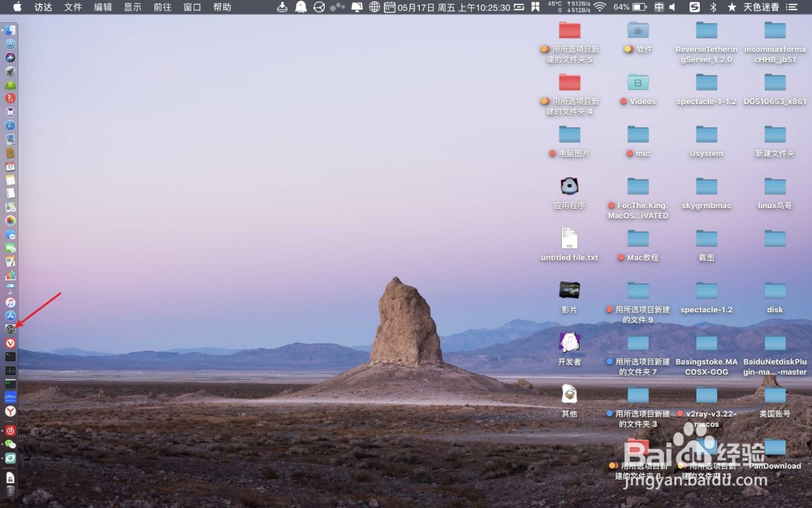The image size is (812, 508).
Task: Open System Preferences gear in Dock
Action: coord(11,329)
